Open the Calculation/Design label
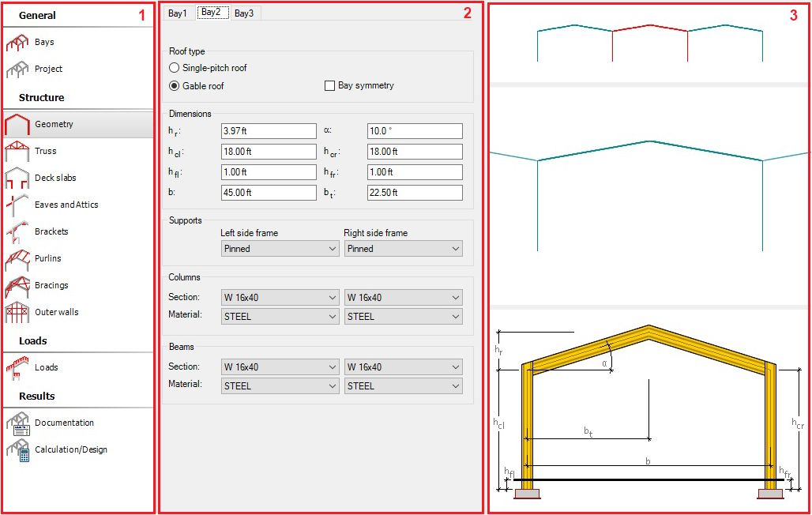Screen dimensions: 812x515 coord(71,449)
